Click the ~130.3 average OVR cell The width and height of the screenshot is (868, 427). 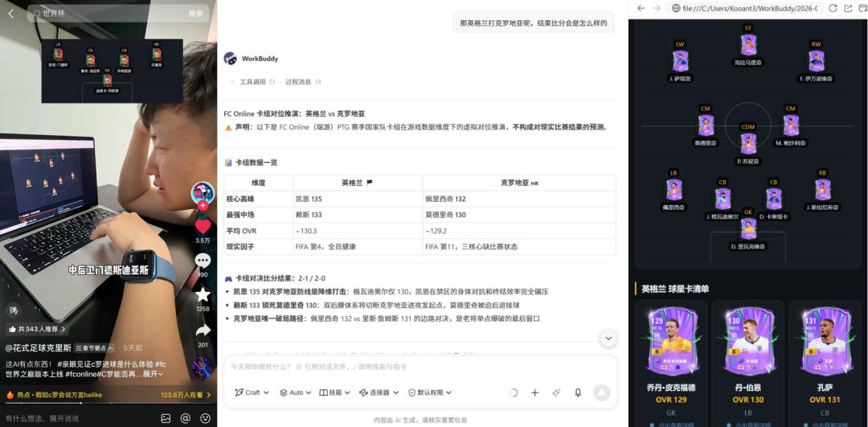pyautogui.click(x=358, y=231)
